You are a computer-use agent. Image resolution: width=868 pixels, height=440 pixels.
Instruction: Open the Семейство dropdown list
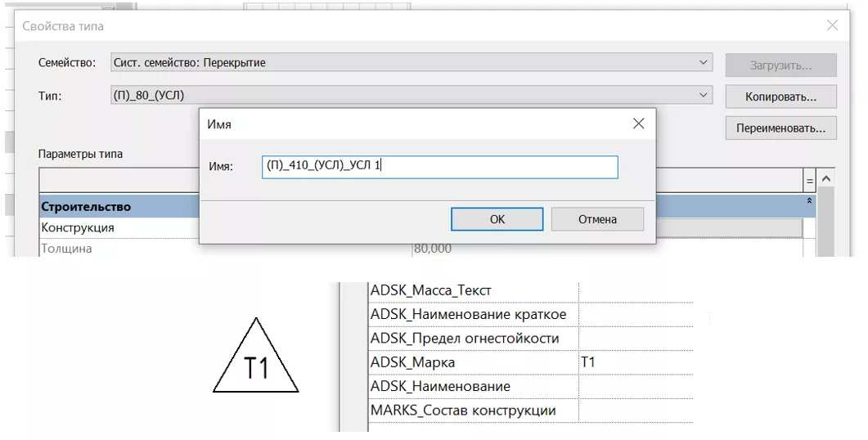point(704,63)
